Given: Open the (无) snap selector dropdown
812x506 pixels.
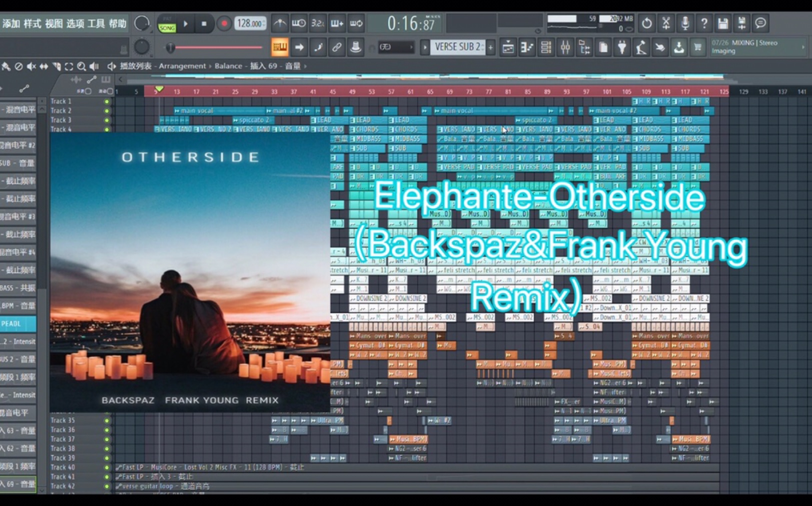Looking at the screenshot, I should (396, 47).
